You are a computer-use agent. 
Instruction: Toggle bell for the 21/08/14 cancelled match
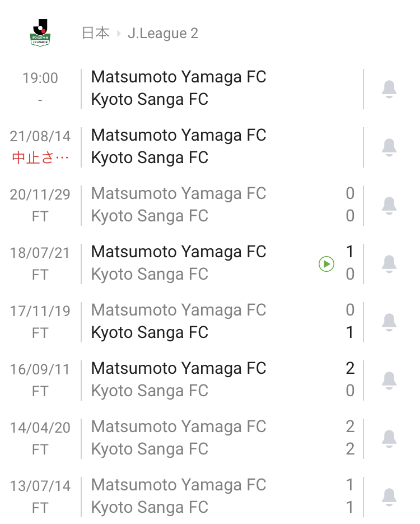pos(389,147)
